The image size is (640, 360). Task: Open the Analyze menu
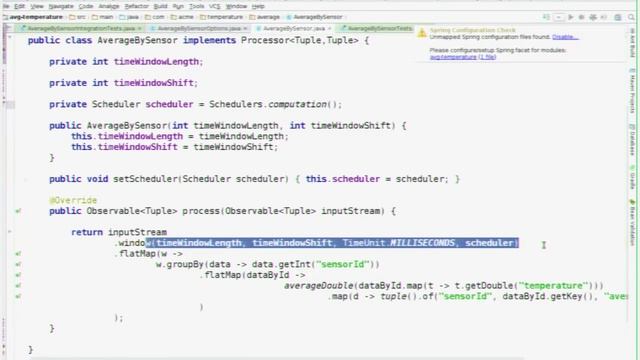click(x=109, y=7)
